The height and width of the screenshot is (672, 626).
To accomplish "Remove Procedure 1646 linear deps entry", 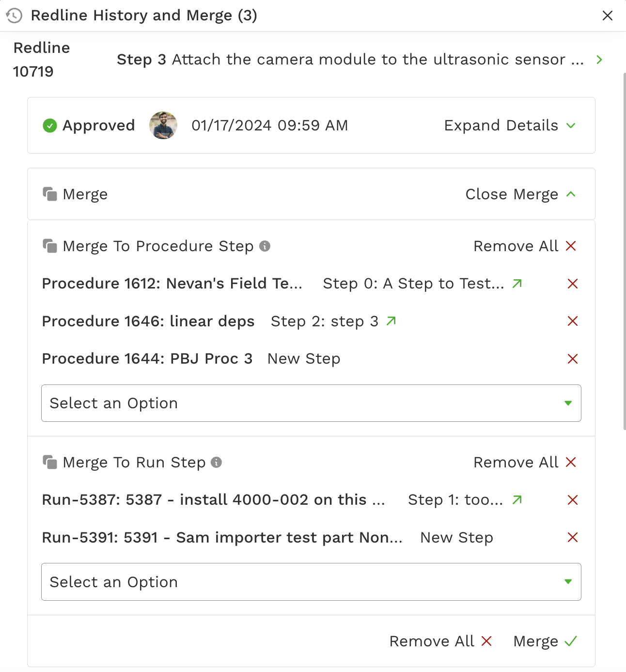I will [x=573, y=321].
